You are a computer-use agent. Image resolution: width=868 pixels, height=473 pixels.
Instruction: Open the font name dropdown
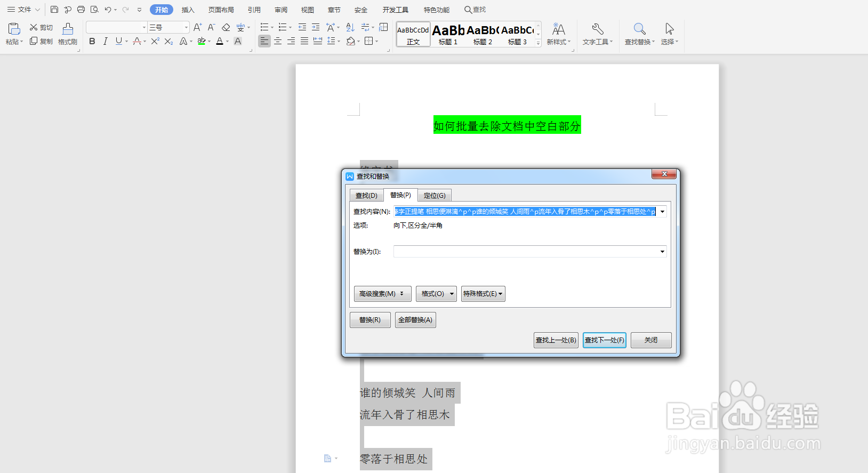click(x=144, y=27)
